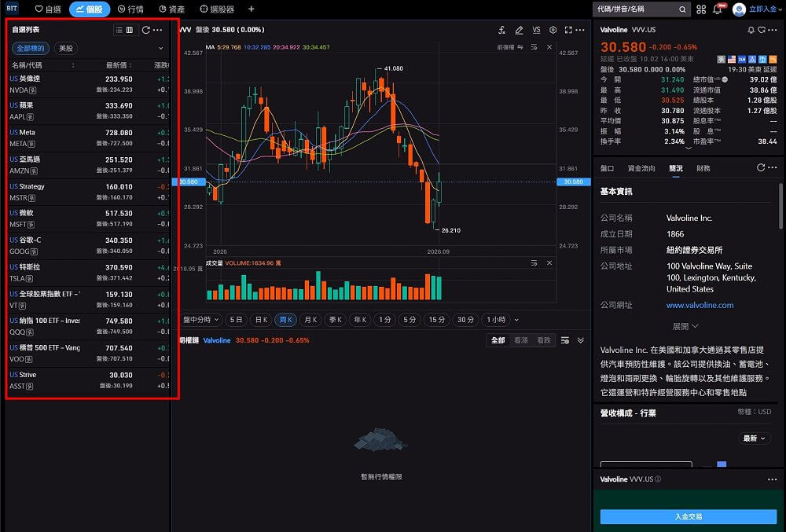Open the 自選 tab
Screen dimensions: 786x532
pyautogui.click(x=48, y=9)
